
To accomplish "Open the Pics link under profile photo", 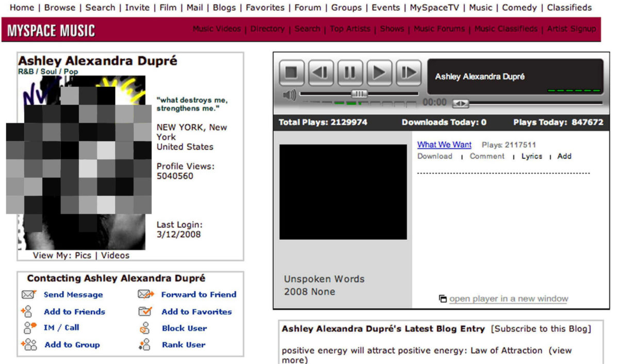I will (x=83, y=255).
